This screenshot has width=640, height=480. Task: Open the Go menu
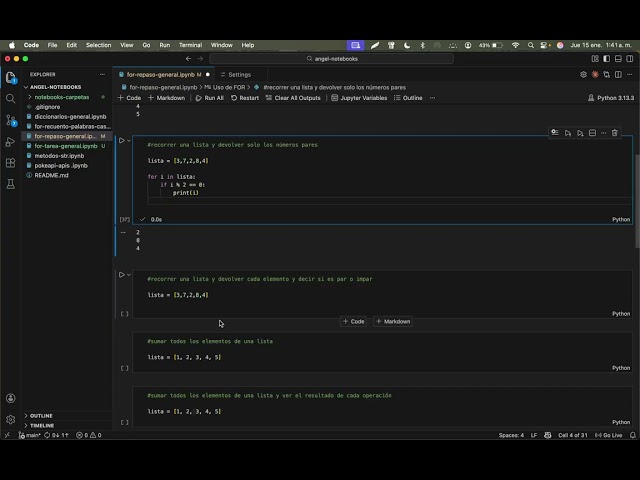click(x=146, y=45)
